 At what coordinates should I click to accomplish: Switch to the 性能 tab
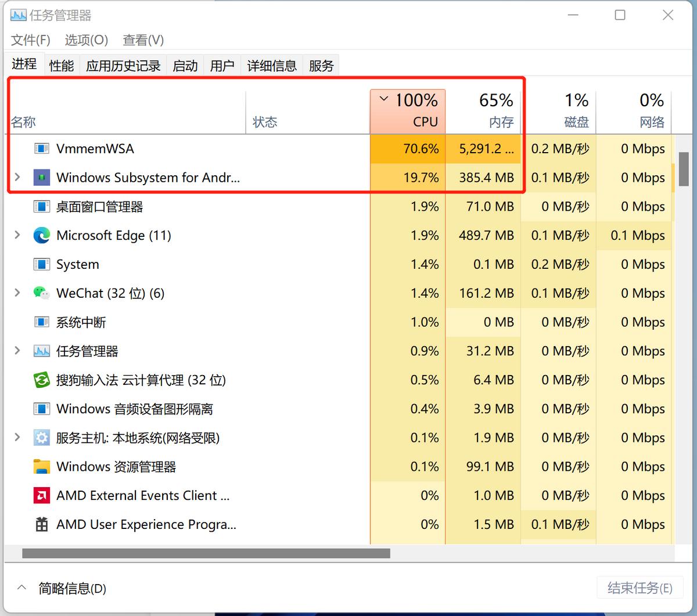(61, 65)
